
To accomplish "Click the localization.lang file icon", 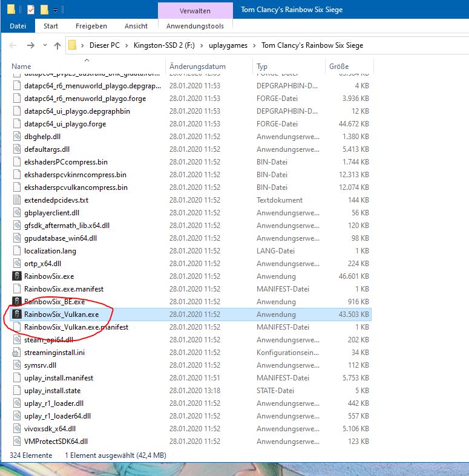I will tap(17, 251).
